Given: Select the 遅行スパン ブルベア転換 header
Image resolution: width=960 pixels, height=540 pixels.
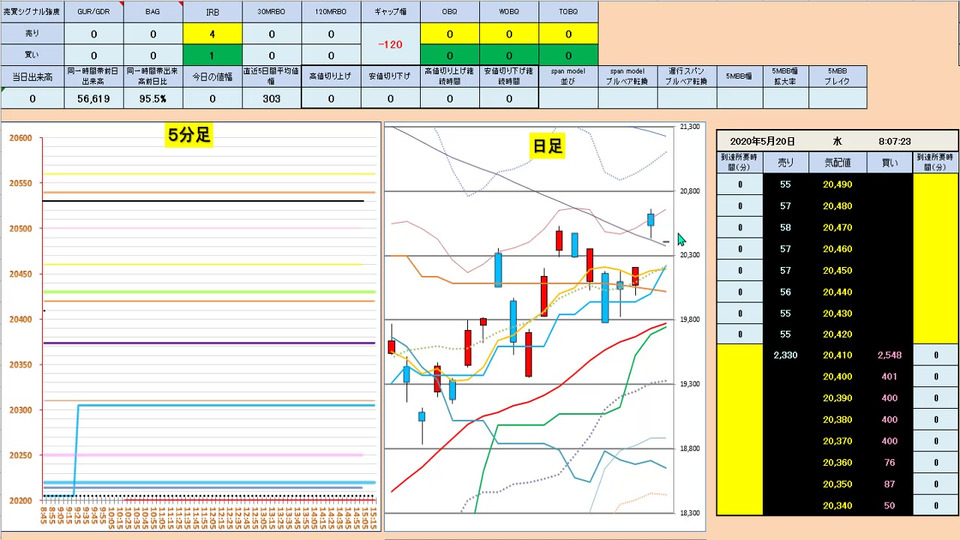Looking at the screenshot, I should (x=686, y=77).
